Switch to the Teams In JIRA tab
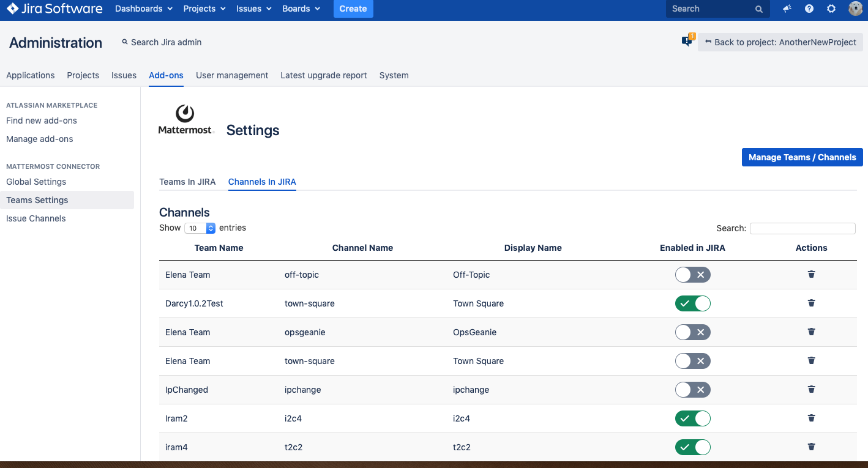Viewport: 868px width, 468px height. (x=187, y=182)
